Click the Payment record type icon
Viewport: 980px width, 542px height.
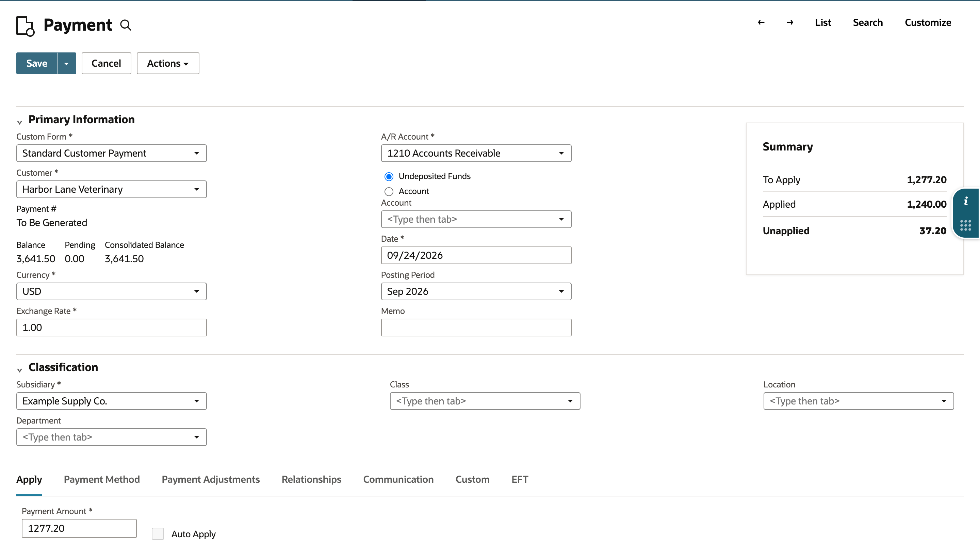26,26
